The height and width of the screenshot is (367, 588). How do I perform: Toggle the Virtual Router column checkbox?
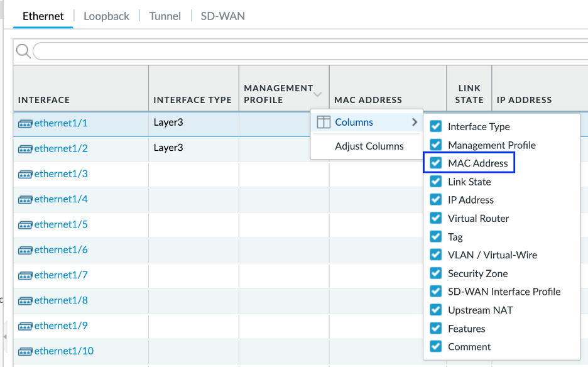click(436, 218)
